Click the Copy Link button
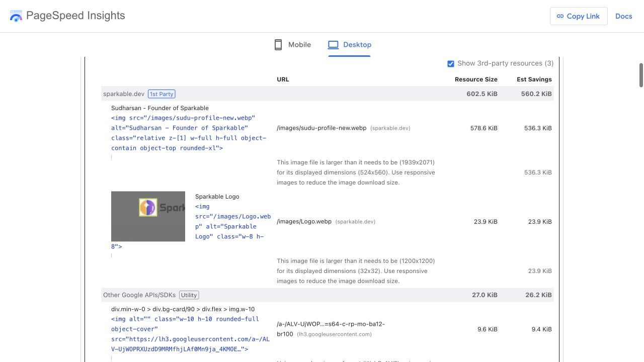The width and height of the screenshot is (644, 362). [x=579, y=16]
